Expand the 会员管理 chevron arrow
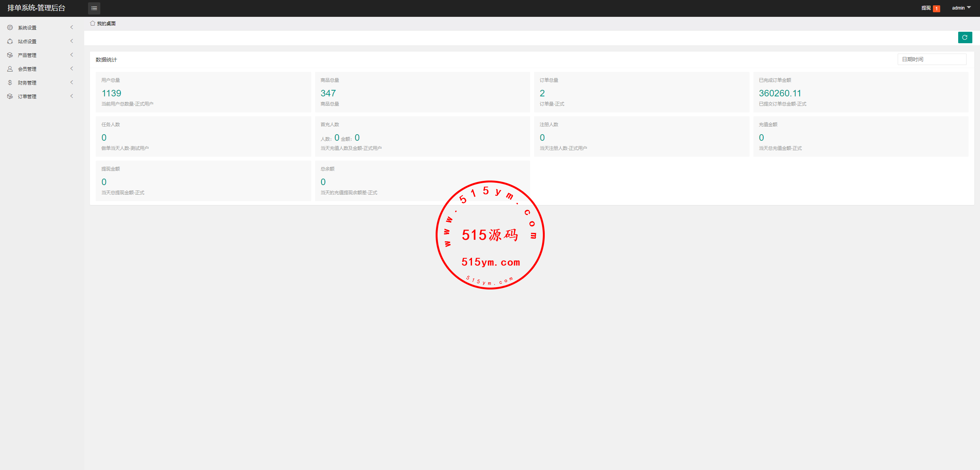 72,68
